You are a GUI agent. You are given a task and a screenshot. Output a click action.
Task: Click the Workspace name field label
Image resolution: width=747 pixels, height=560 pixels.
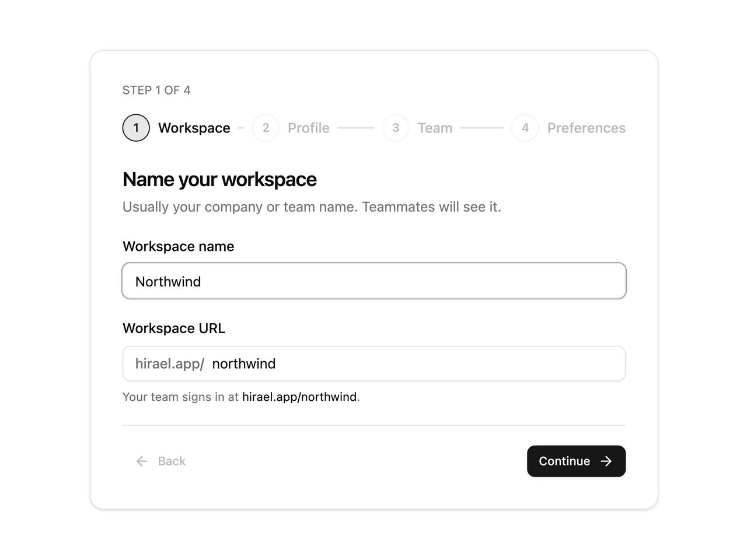pos(179,246)
